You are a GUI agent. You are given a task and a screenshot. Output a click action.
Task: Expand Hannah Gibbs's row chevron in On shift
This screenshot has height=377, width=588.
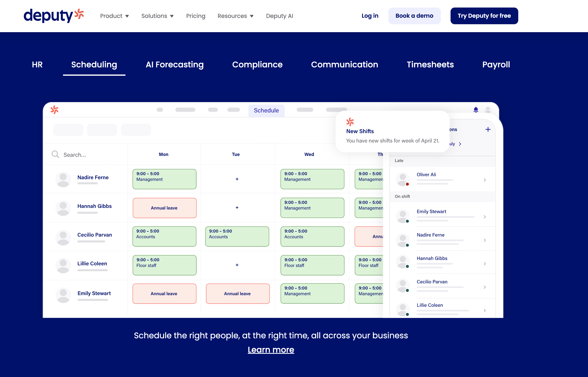(485, 264)
